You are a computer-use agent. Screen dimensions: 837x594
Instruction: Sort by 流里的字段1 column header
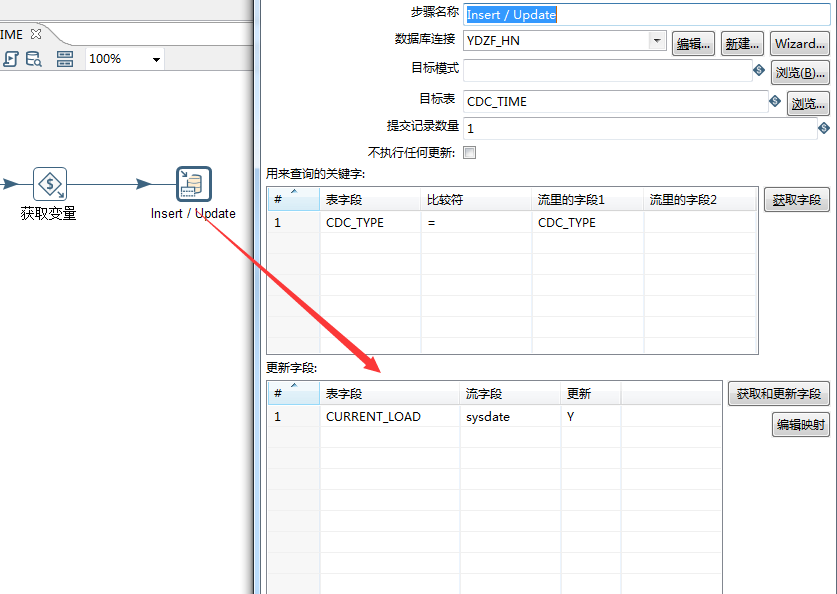[x=588, y=200]
